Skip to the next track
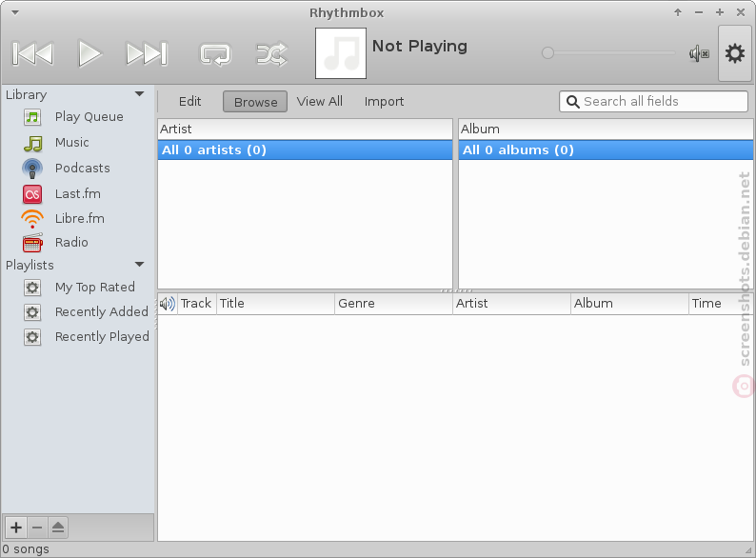This screenshot has height=558, width=756. click(x=147, y=53)
